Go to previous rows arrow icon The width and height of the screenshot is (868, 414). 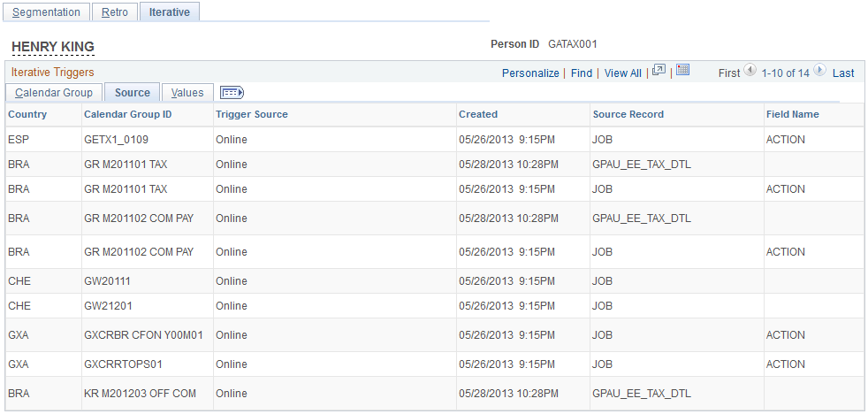[x=750, y=70]
